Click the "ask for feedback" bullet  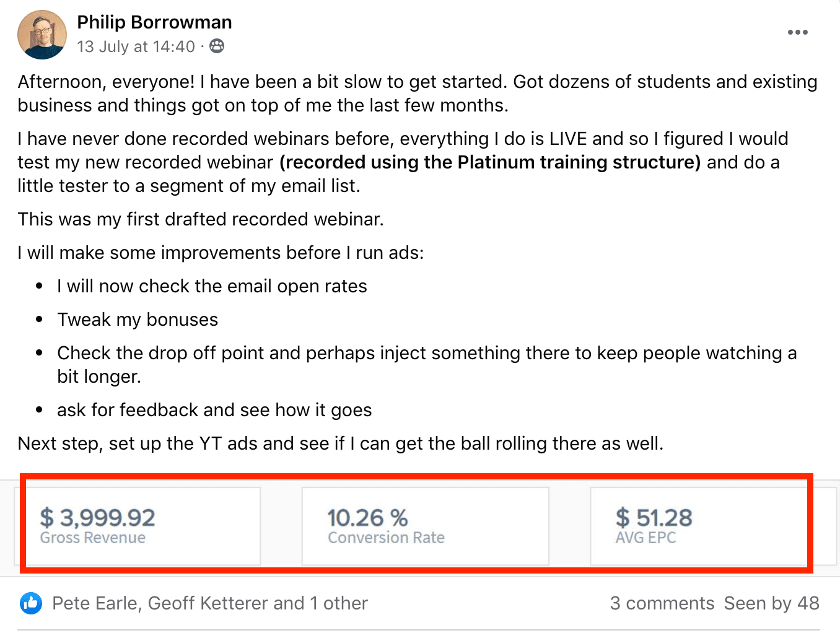(214, 410)
